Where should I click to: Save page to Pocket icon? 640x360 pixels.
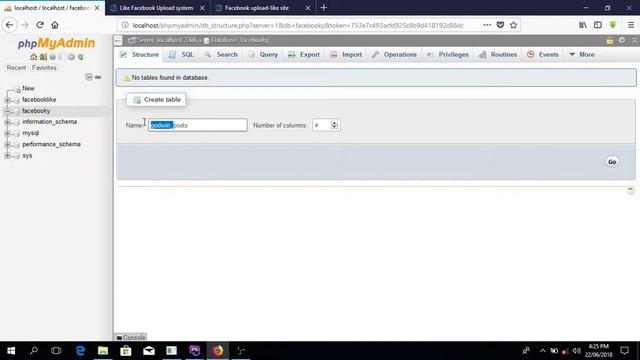[x=500, y=25]
